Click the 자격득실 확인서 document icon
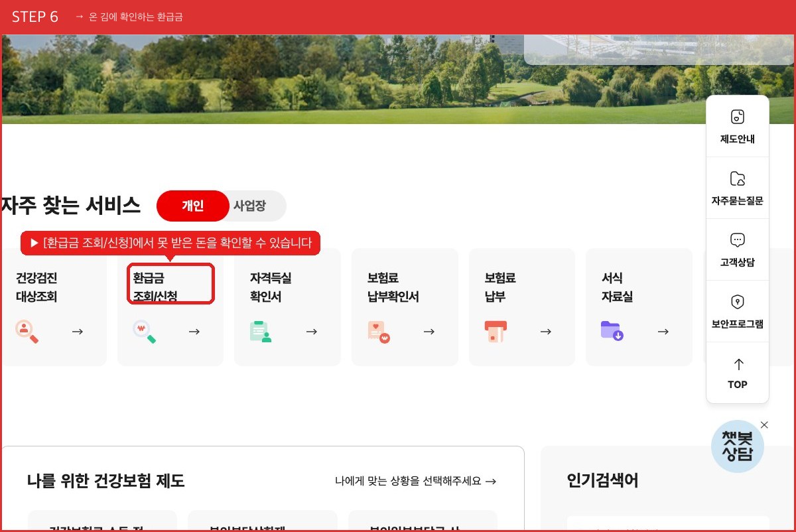796x532 pixels. coord(261,331)
